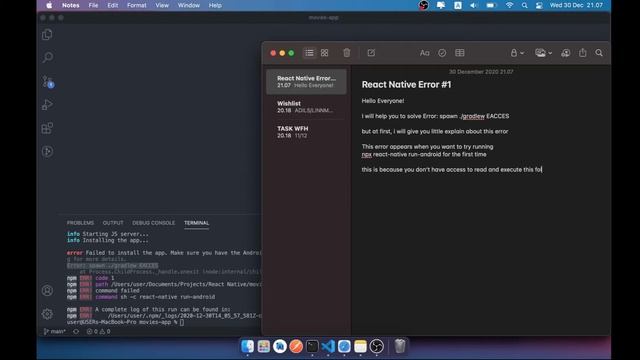Open the input source A menu bar icon

458,5
